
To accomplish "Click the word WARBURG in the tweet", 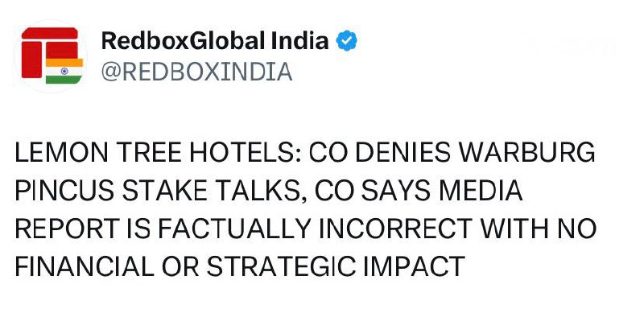I will (527, 153).
